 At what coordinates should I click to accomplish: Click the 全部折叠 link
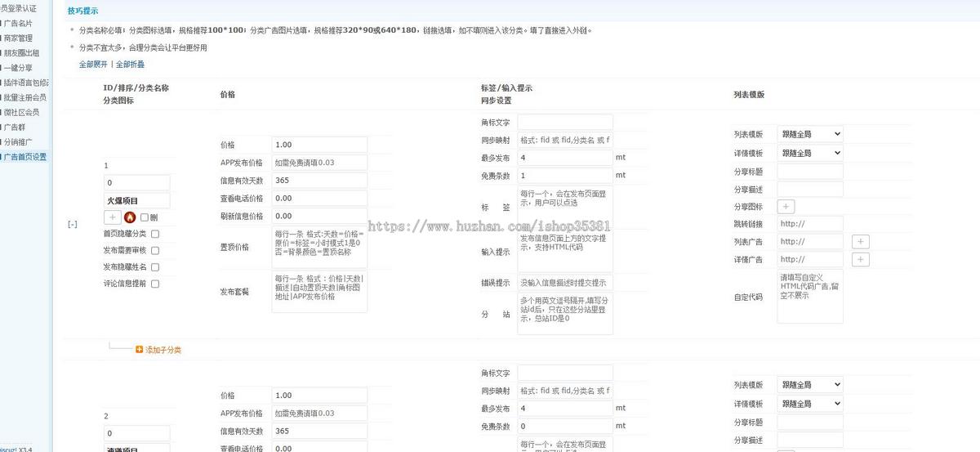click(130, 64)
